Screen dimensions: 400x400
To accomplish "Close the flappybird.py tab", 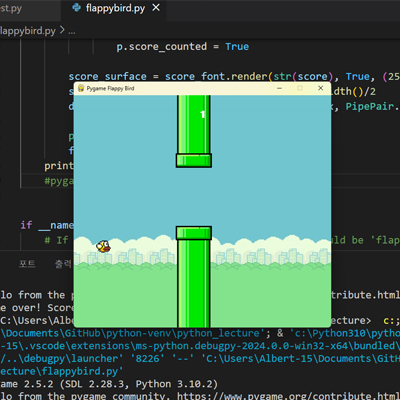I will [x=156, y=8].
